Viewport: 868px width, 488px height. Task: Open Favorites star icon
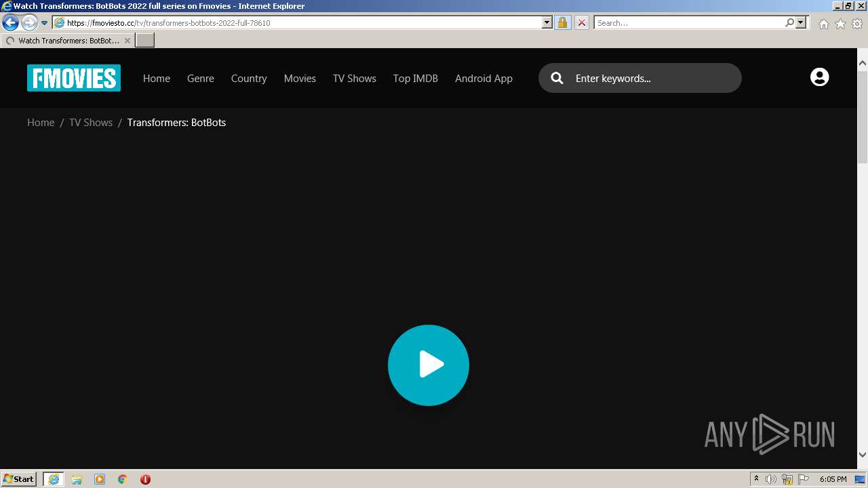840,24
